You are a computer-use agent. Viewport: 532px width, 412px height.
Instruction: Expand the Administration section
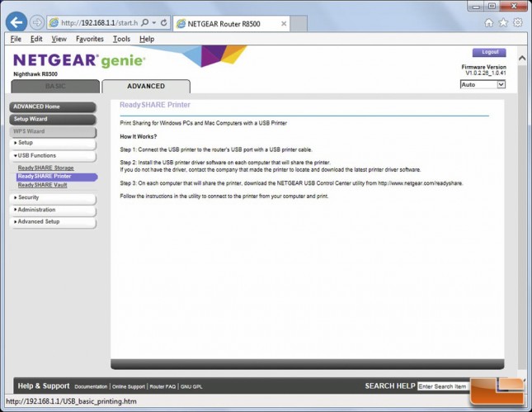tap(53, 210)
